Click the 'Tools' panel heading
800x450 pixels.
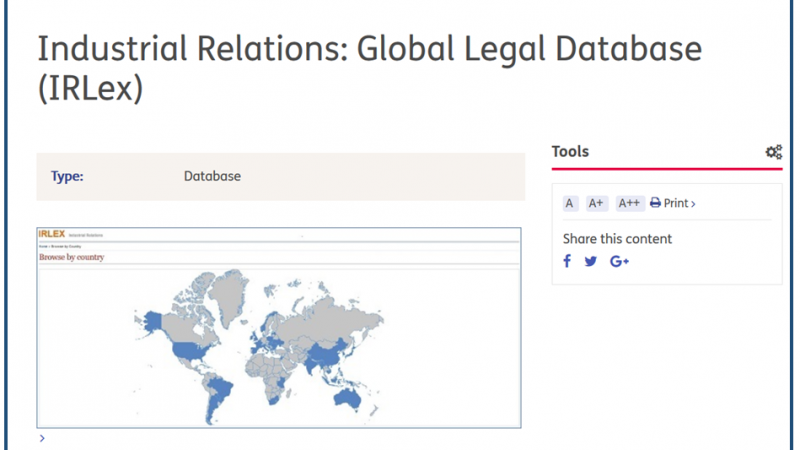570,152
